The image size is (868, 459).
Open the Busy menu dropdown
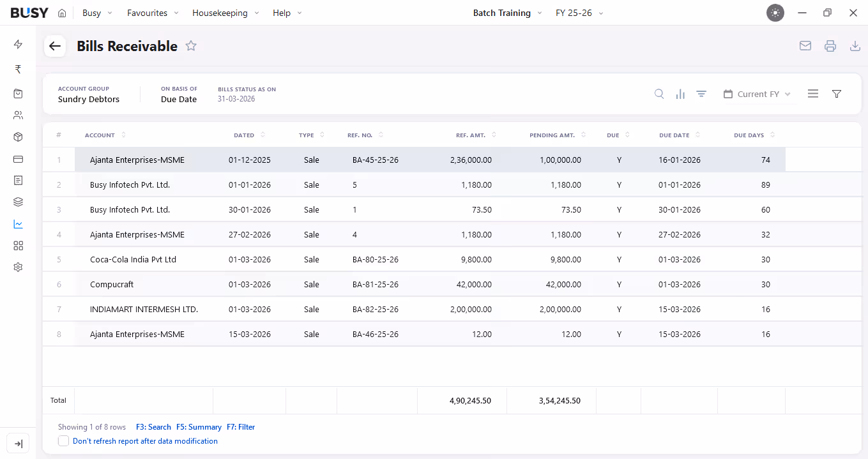click(97, 13)
